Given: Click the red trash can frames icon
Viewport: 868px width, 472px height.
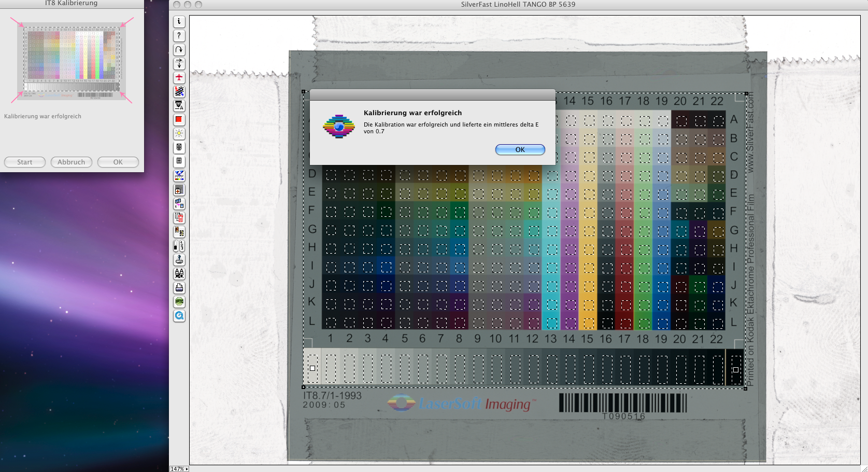Looking at the screenshot, I should click(x=179, y=218).
